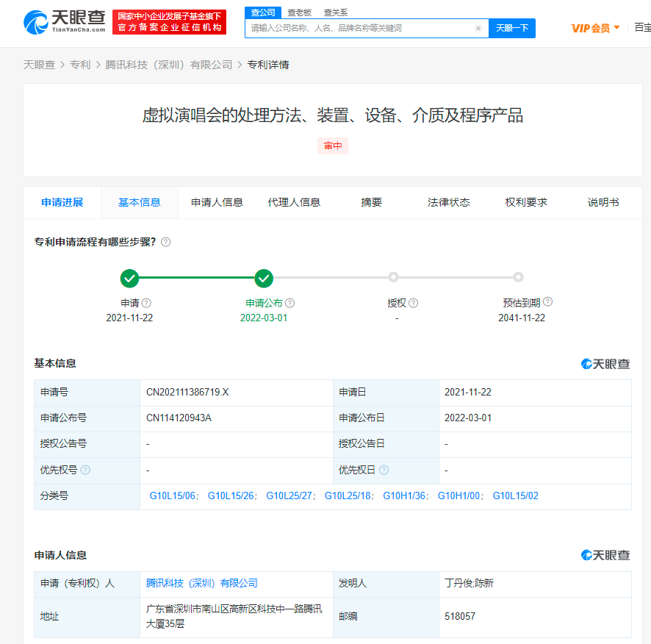Image resolution: width=651 pixels, height=644 pixels.
Task: Switch to the 查老板 search tab
Action: click(299, 12)
